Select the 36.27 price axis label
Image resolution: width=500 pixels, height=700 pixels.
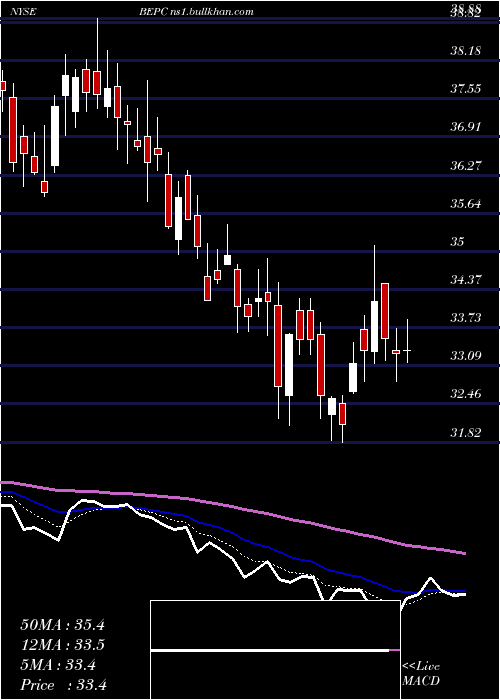tap(466, 166)
